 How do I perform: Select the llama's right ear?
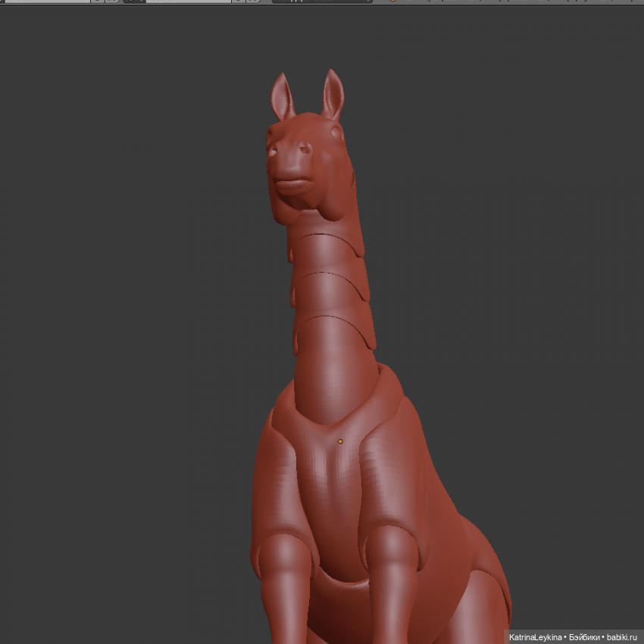(x=333, y=94)
